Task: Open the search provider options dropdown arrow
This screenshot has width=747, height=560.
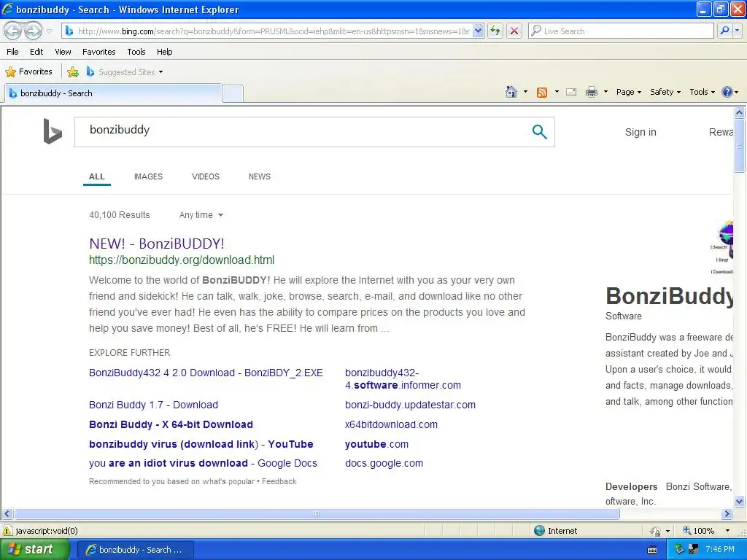Action: coord(738,31)
